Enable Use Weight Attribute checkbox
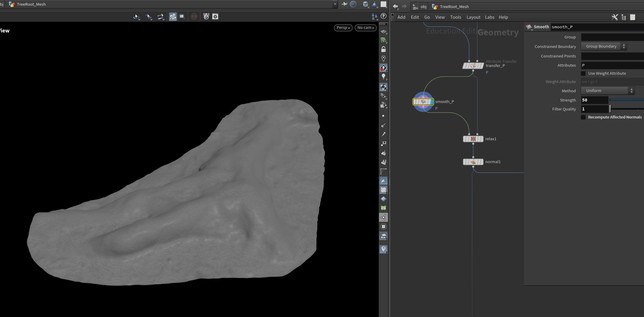The image size is (644, 317). pyautogui.click(x=583, y=74)
